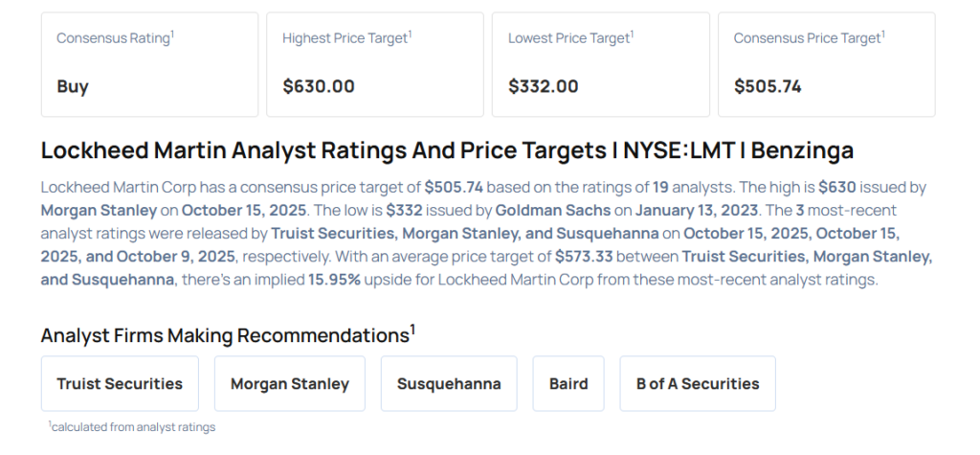
Task: Click the $332.00 lowest target value
Action: coord(544,86)
